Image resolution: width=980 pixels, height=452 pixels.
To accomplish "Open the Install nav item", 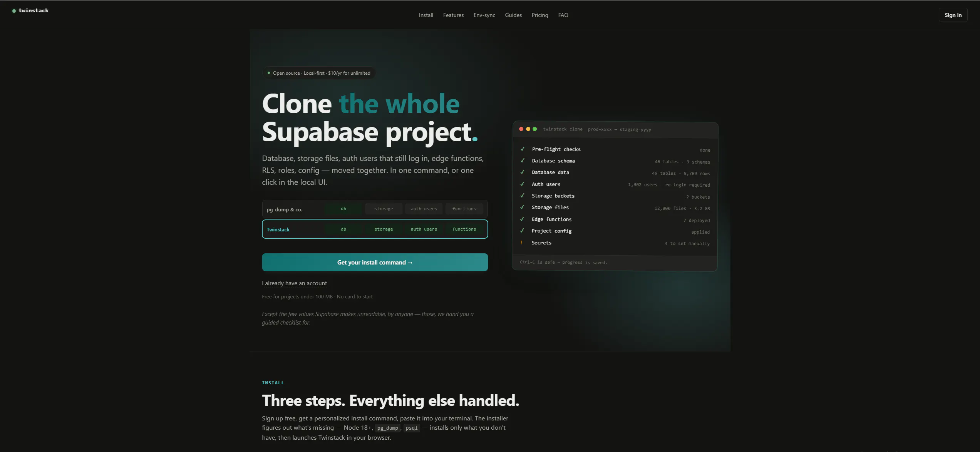I will pos(426,15).
